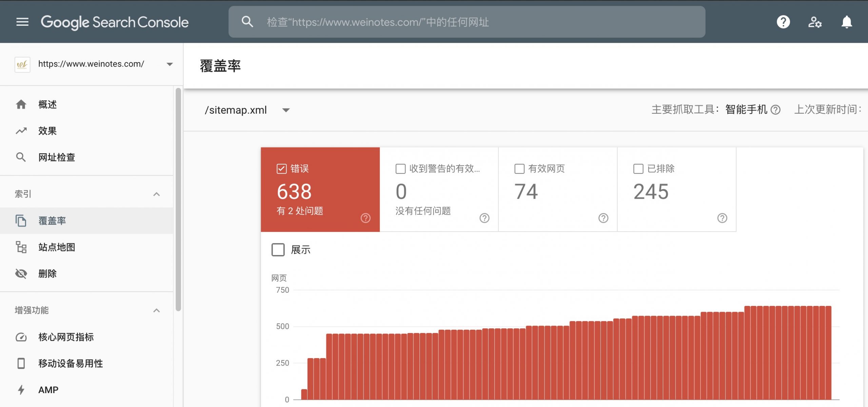Viewport: 868px width, 407px height.
Task: Click the 主要抓取工具 label
Action: (x=685, y=110)
